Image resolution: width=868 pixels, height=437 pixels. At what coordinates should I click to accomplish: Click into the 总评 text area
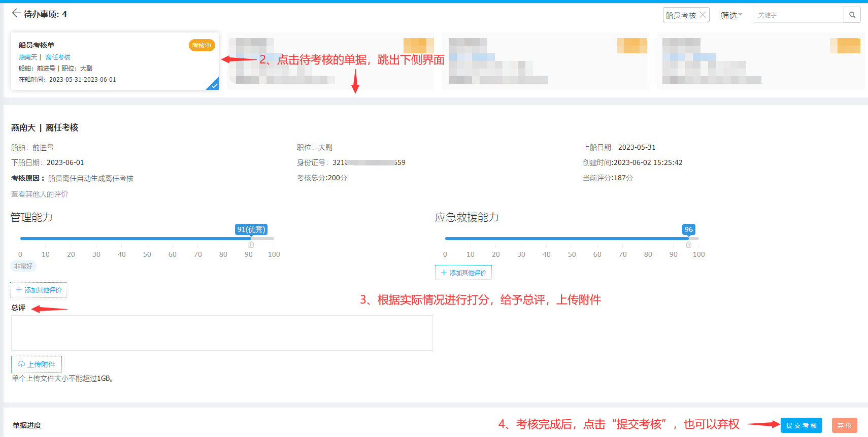pos(222,333)
